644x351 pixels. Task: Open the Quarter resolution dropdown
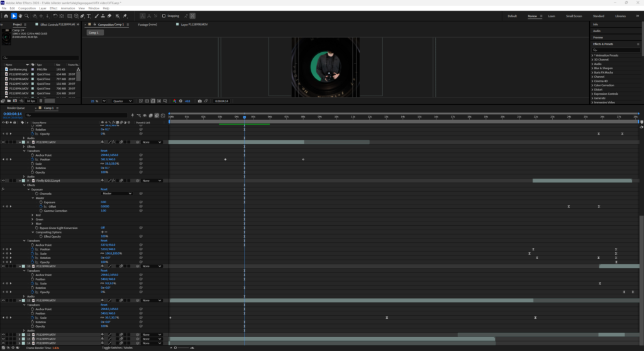click(x=123, y=101)
